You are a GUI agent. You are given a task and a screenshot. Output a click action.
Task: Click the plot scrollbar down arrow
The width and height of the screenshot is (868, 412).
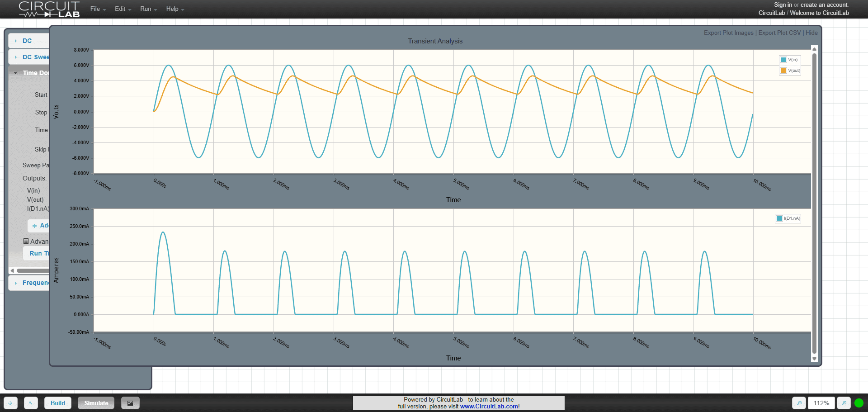(x=814, y=359)
